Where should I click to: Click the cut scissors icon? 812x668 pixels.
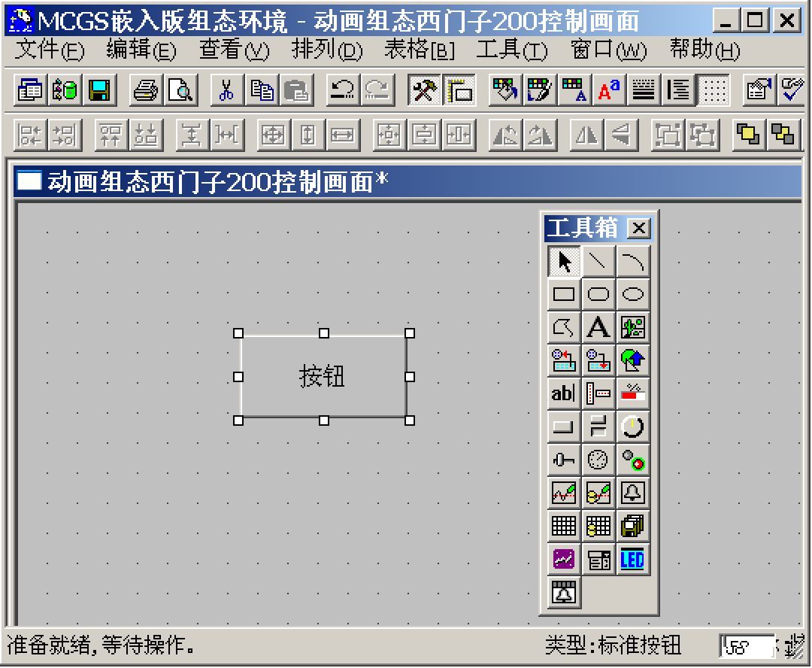(226, 90)
